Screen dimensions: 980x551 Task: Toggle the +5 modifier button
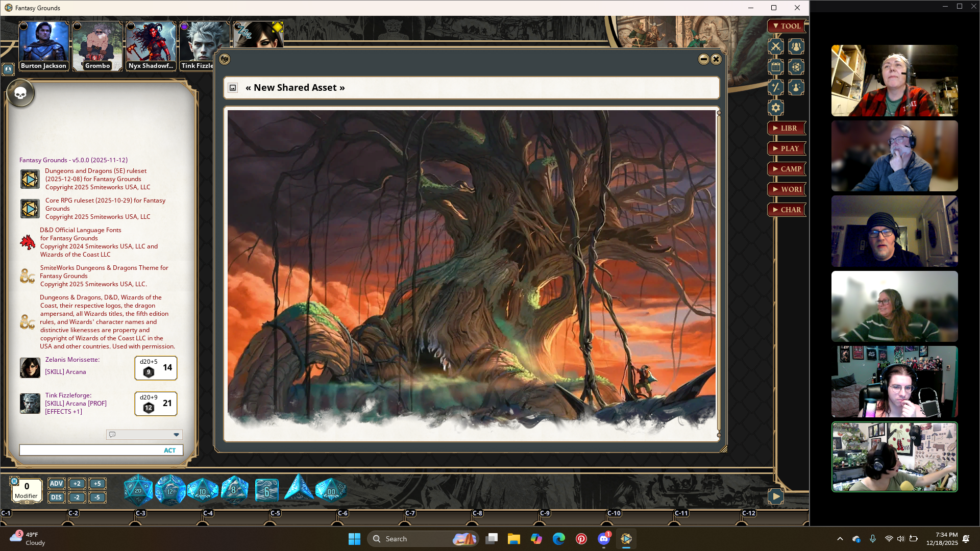coord(97,484)
